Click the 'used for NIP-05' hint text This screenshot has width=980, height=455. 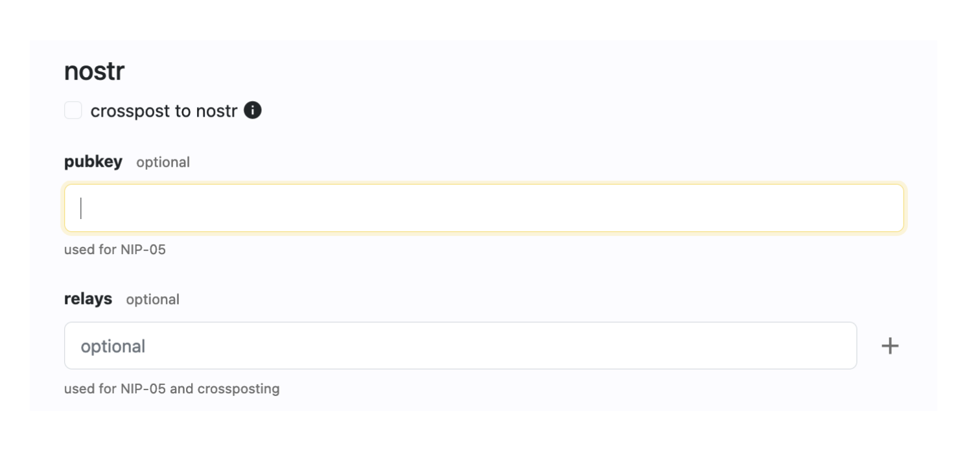(x=115, y=250)
